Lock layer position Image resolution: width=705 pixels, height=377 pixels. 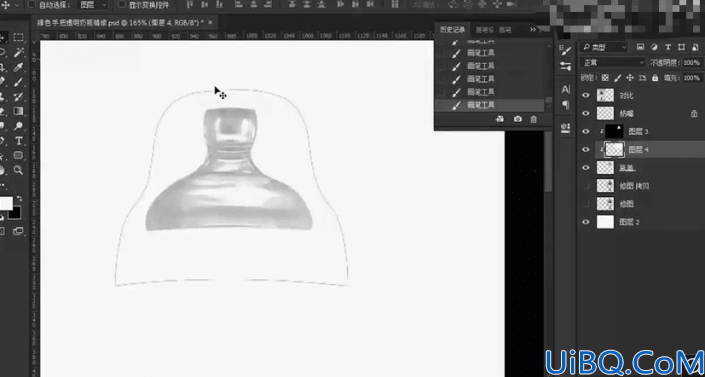coord(630,77)
